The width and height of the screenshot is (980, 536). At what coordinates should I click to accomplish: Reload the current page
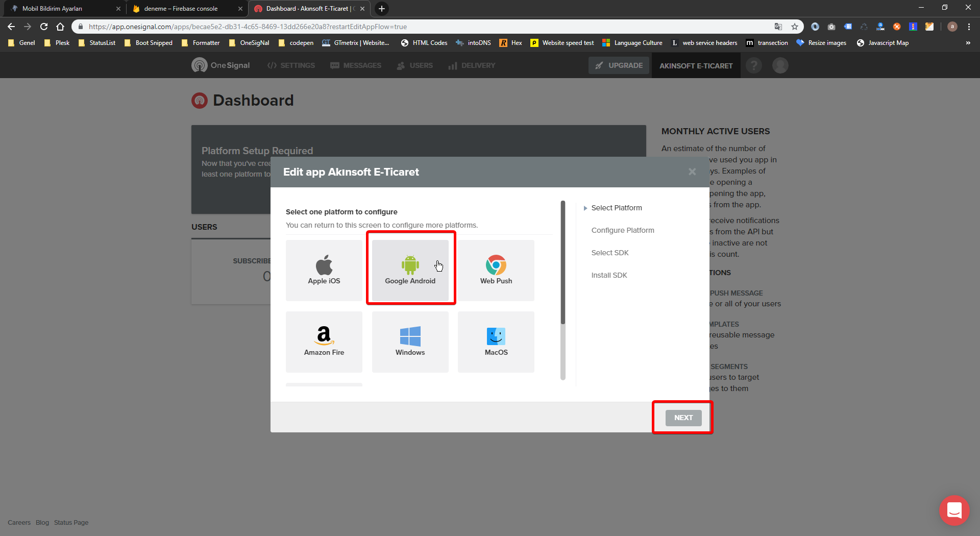44,27
